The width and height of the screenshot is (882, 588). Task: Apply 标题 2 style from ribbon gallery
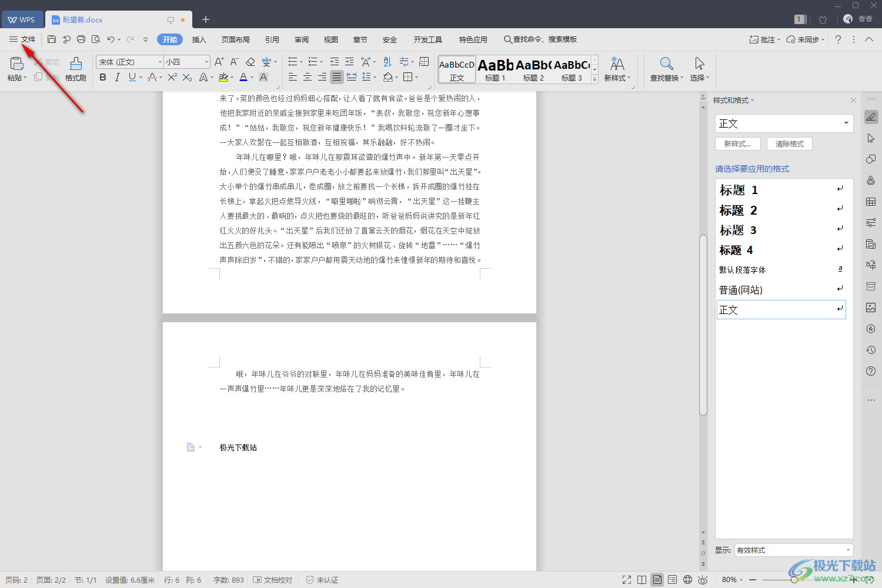click(533, 69)
